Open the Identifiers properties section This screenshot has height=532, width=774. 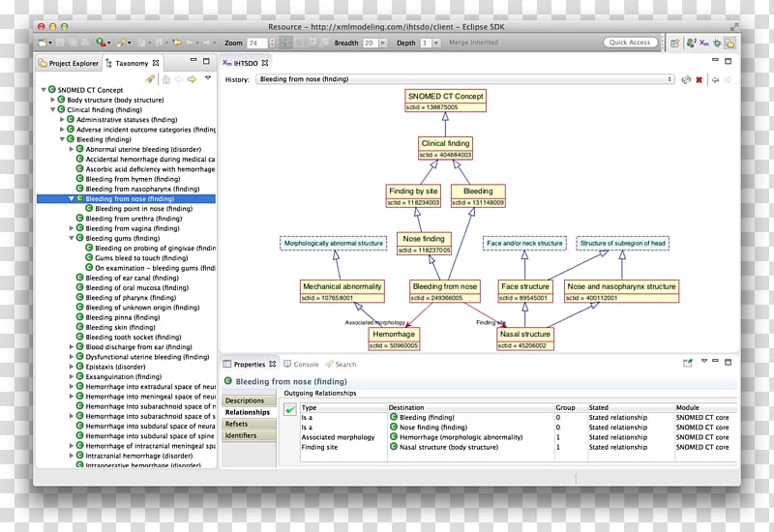click(249, 436)
